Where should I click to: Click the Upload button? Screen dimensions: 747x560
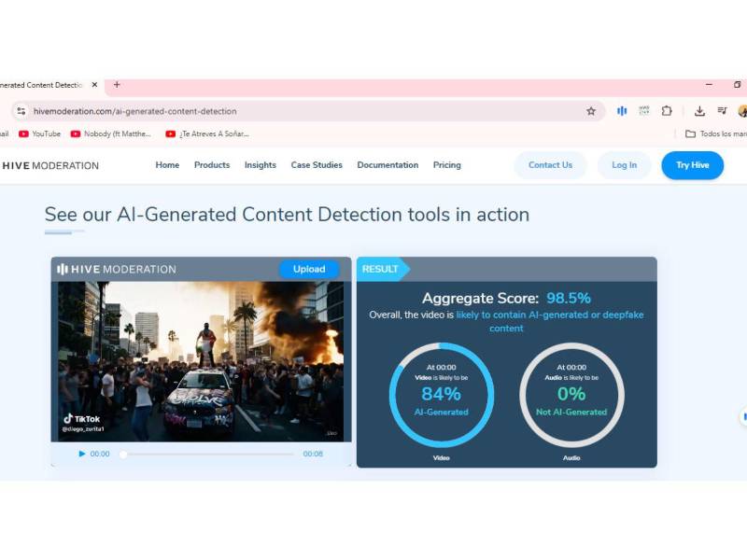[309, 270]
